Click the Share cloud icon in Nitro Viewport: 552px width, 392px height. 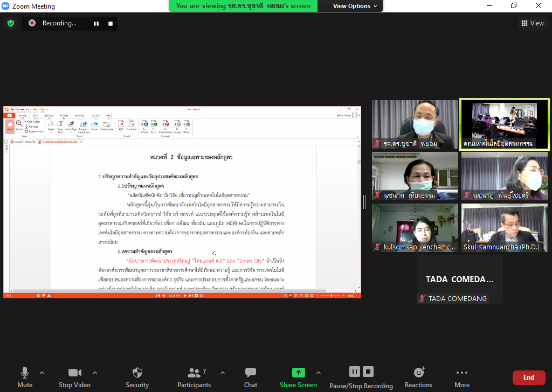(x=95, y=126)
